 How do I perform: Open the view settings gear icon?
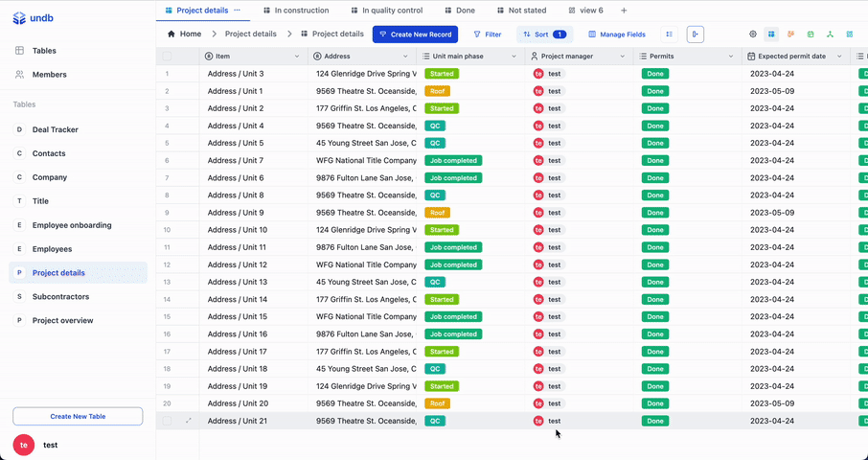click(753, 34)
